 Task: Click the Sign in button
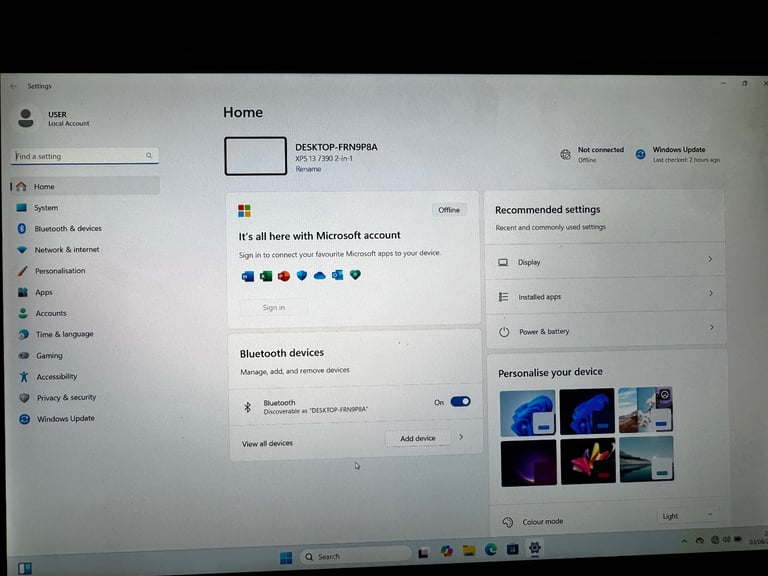(273, 308)
